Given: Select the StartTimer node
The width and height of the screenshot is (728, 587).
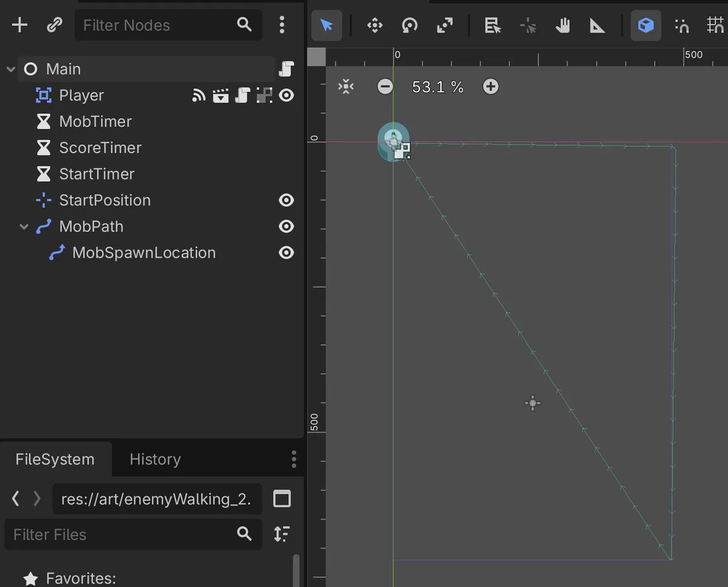Looking at the screenshot, I should tap(96, 174).
